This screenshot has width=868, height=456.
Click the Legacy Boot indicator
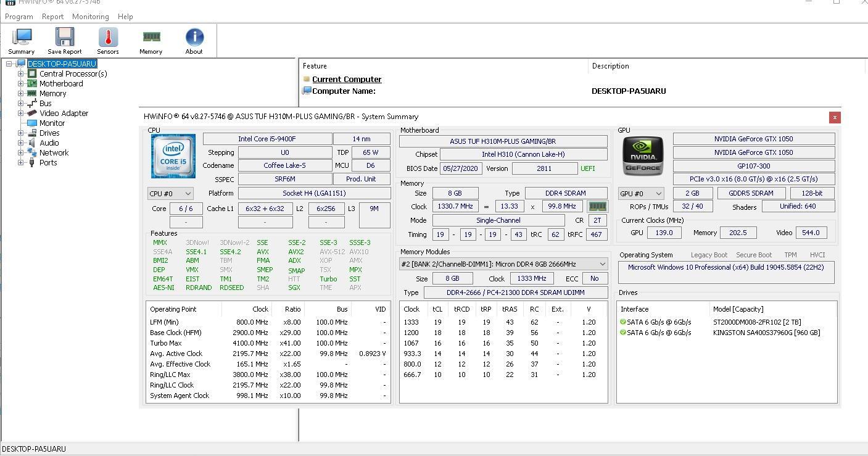click(709, 255)
